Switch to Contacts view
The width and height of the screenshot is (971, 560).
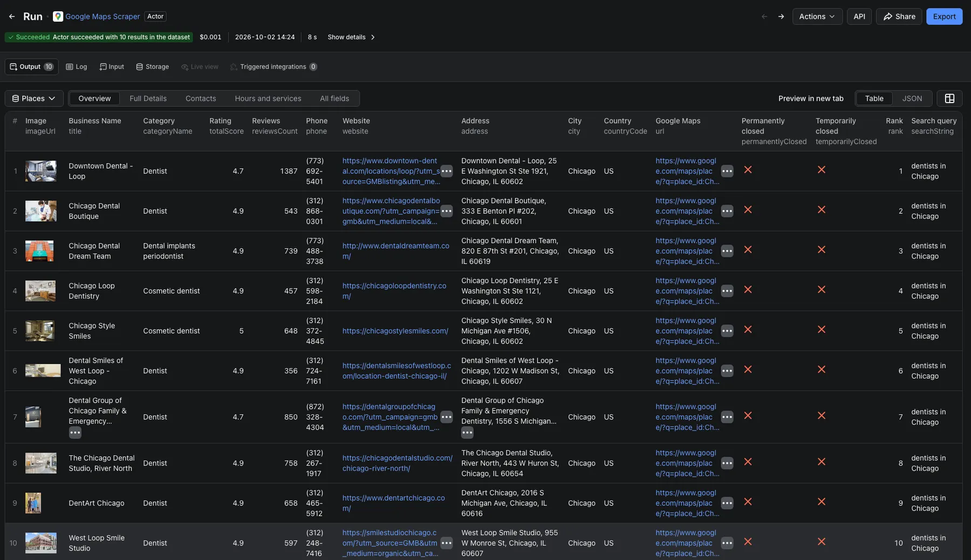click(x=201, y=98)
